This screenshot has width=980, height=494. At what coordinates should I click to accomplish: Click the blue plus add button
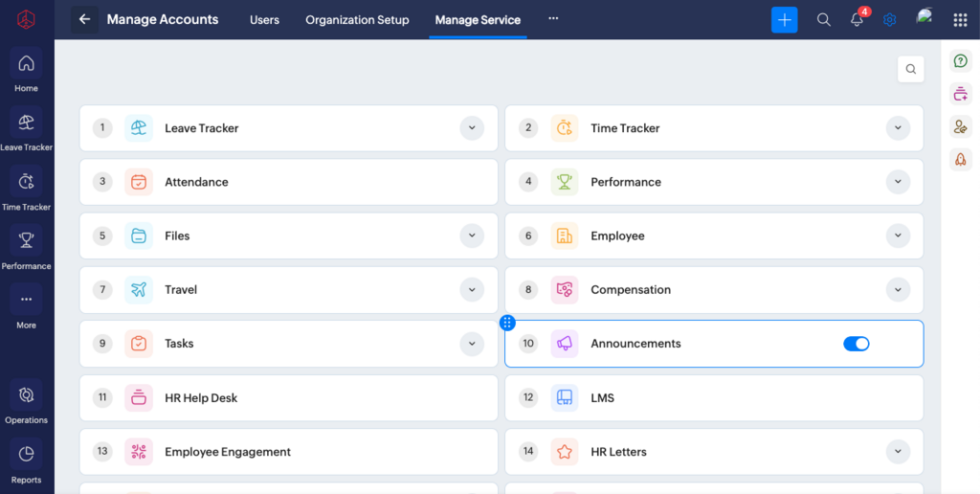tap(784, 20)
